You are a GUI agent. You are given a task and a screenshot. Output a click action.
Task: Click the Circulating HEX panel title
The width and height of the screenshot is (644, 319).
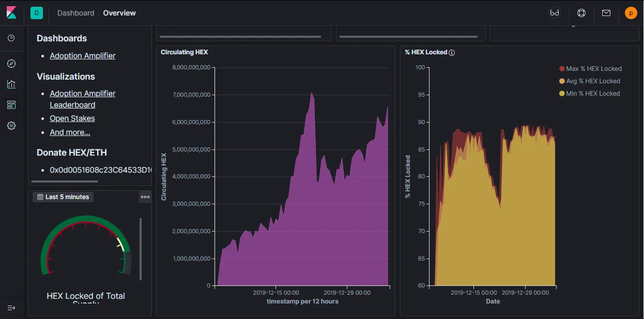point(185,52)
